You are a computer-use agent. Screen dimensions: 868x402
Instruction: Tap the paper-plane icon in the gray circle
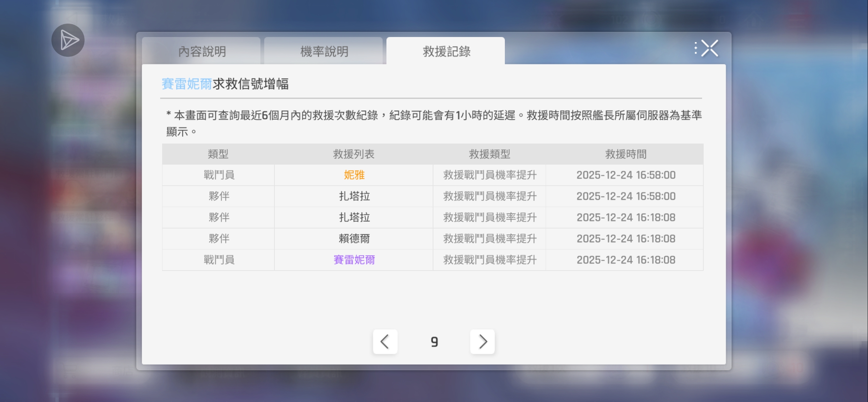[68, 40]
